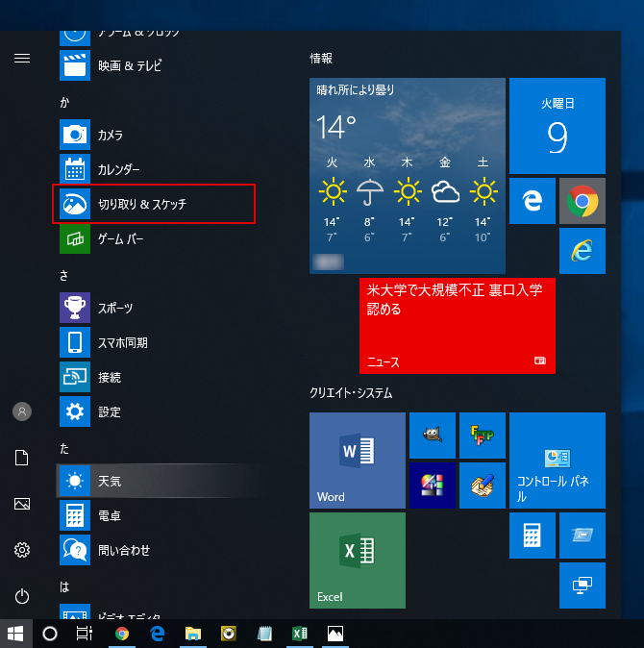This screenshot has height=648, width=644.
Task: Launch the Calculator (電卓) from app list
Action: click(x=157, y=515)
